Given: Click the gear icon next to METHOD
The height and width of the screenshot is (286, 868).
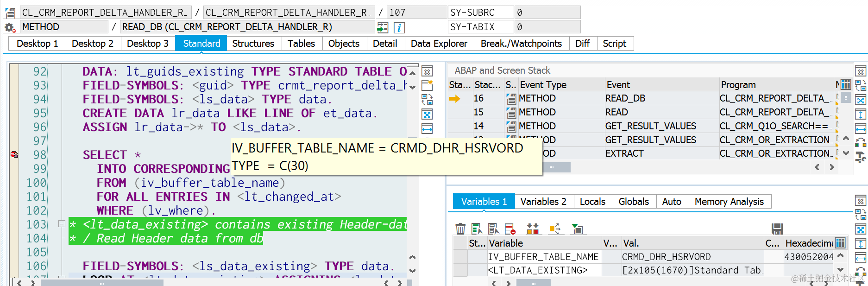Looking at the screenshot, I should (x=10, y=27).
